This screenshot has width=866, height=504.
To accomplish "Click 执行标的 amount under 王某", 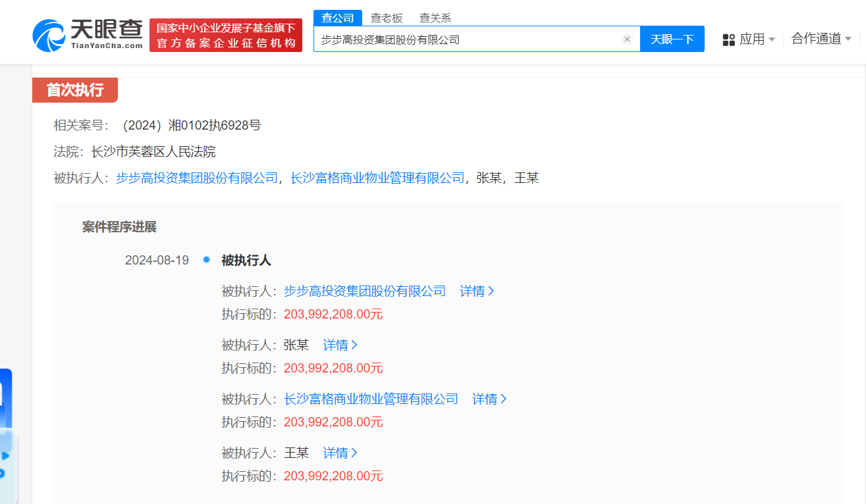I will coord(333,476).
